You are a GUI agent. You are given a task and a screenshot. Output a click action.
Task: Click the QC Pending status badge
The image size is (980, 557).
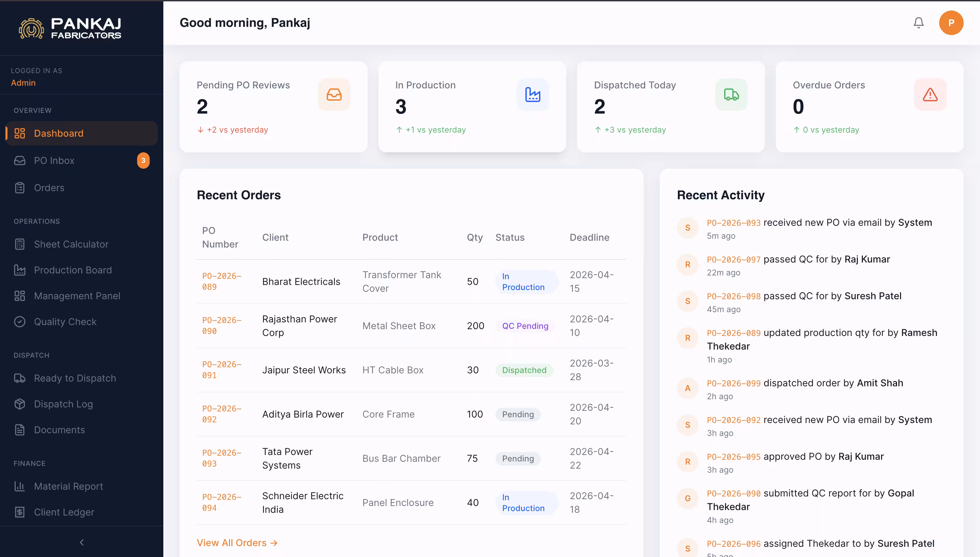(x=525, y=326)
